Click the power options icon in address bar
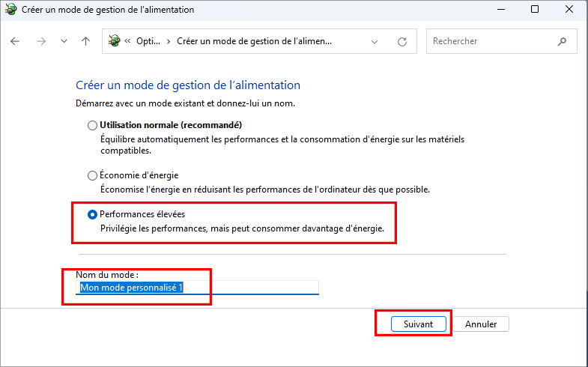 pyautogui.click(x=115, y=41)
